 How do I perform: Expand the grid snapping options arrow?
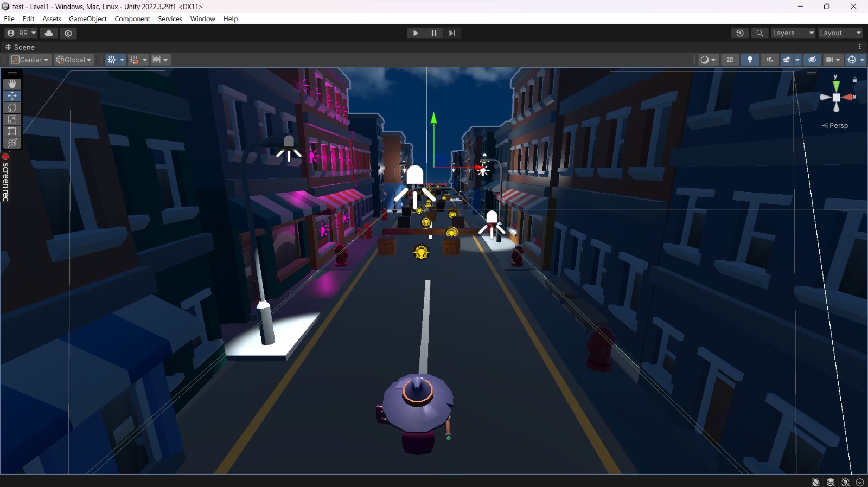(x=145, y=60)
